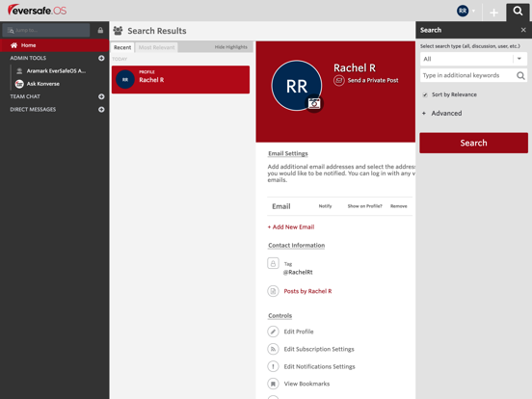
Task: Click the red Search button
Action: (x=473, y=143)
